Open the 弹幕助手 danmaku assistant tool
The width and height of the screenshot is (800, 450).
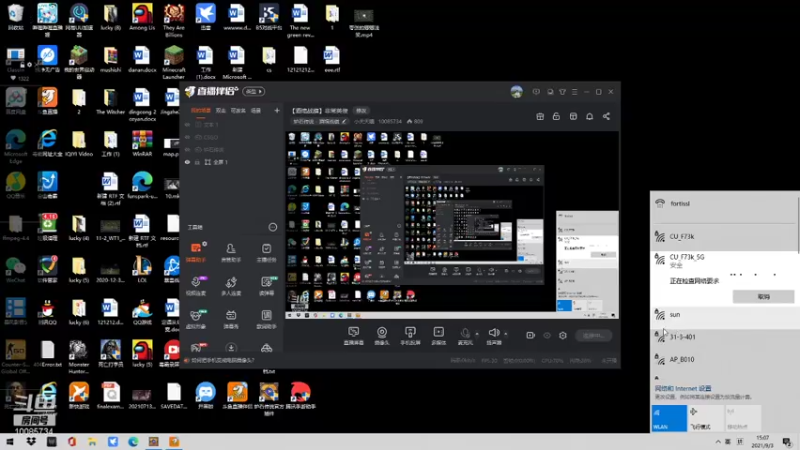(x=196, y=253)
